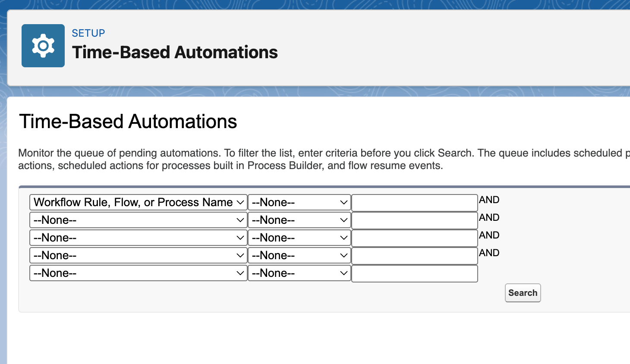Click the Search button

click(x=523, y=293)
